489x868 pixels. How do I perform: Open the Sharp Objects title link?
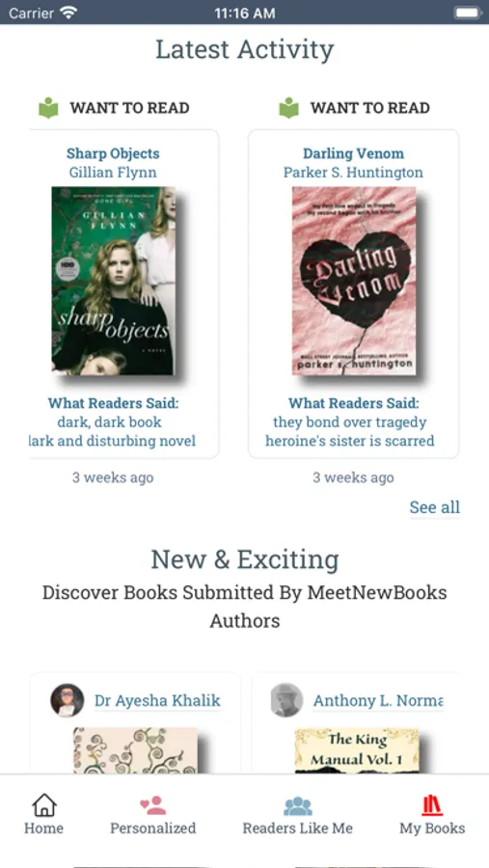(x=113, y=153)
